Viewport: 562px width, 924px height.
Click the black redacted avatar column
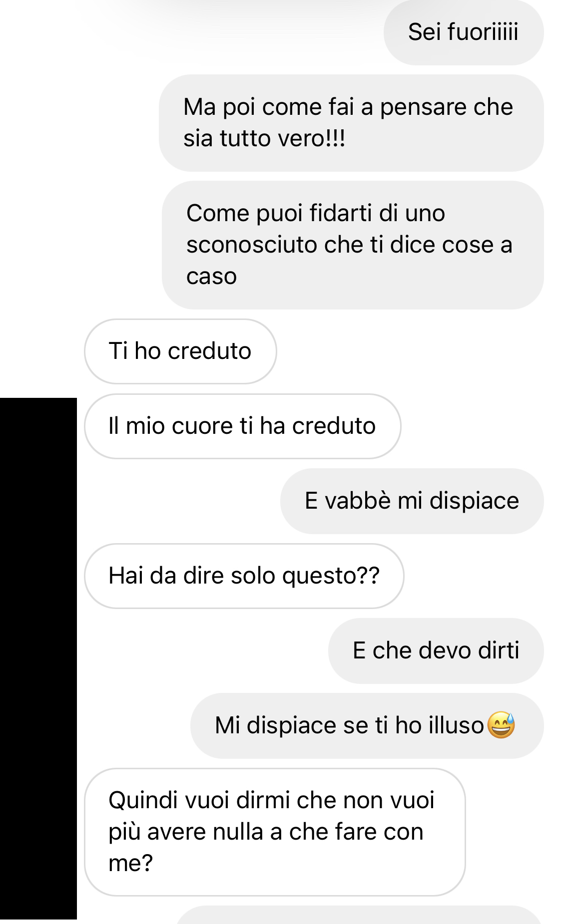[x=38, y=658]
